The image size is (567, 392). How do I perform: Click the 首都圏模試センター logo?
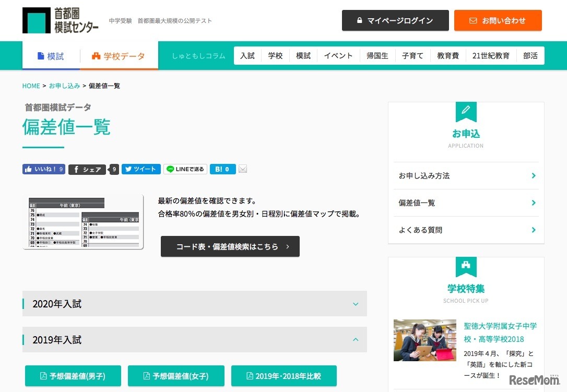(x=61, y=20)
